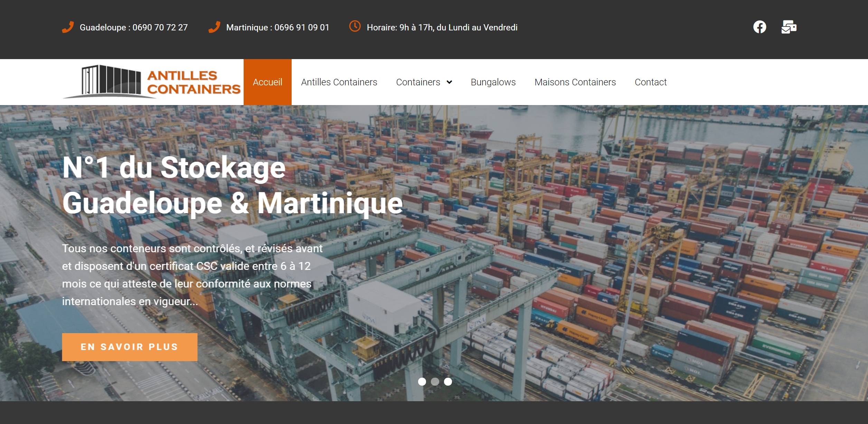Call Martinique number 0696 91 09 01
Viewport: 868px width, 424px height.
point(278,27)
